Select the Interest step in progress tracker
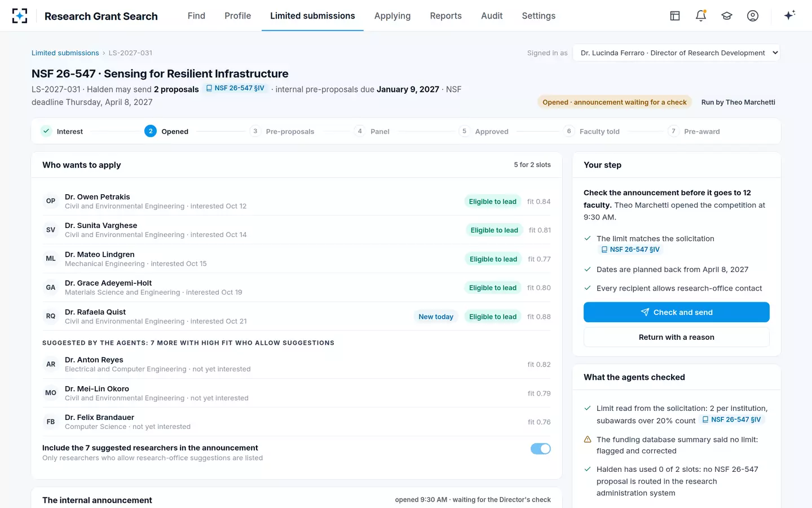 point(62,132)
